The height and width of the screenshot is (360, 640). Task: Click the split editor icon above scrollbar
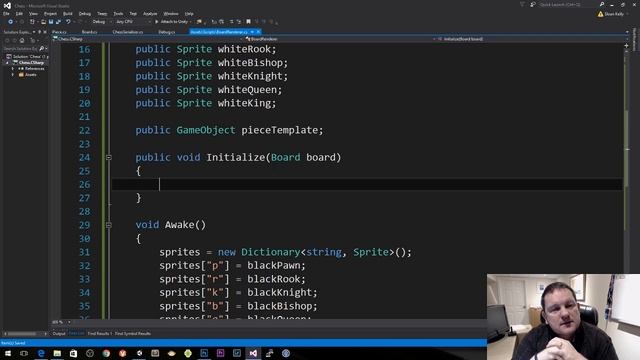627,46
